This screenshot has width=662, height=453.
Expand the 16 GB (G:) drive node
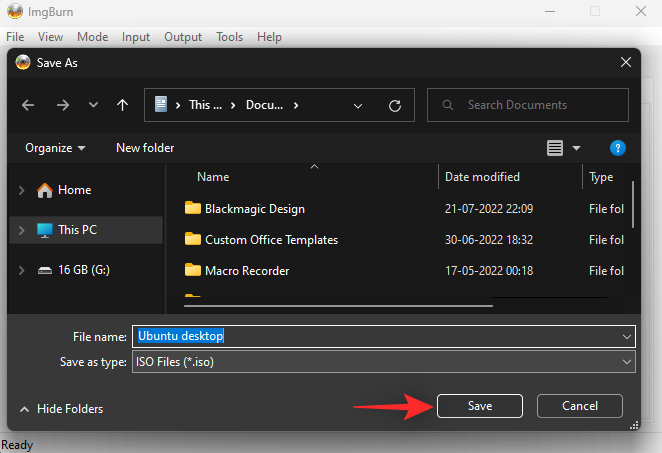[22, 270]
